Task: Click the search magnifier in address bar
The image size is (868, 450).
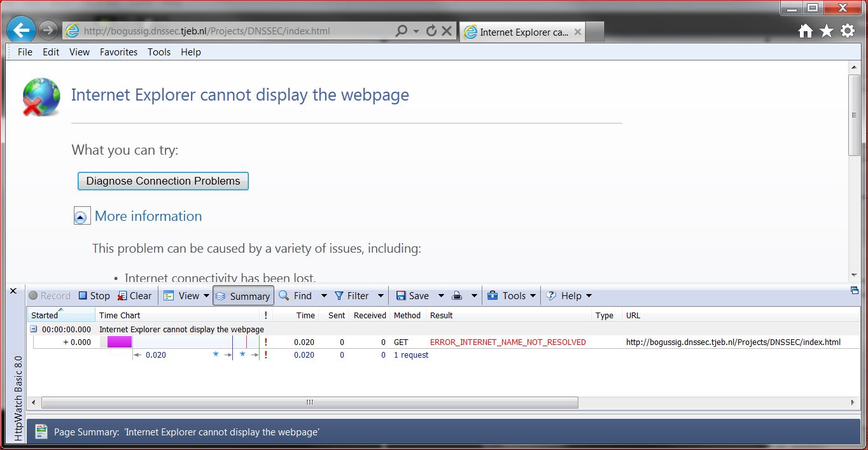Action: pos(401,31)
